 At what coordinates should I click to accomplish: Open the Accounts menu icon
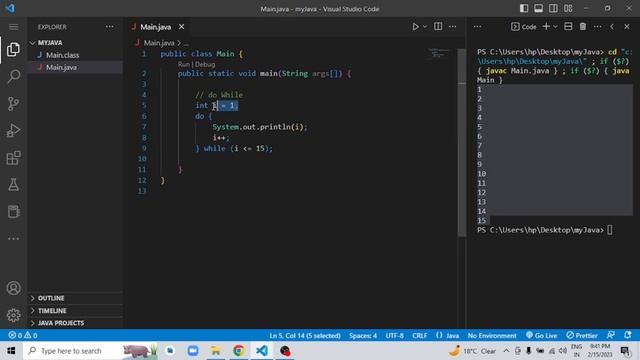coord(13,288)
